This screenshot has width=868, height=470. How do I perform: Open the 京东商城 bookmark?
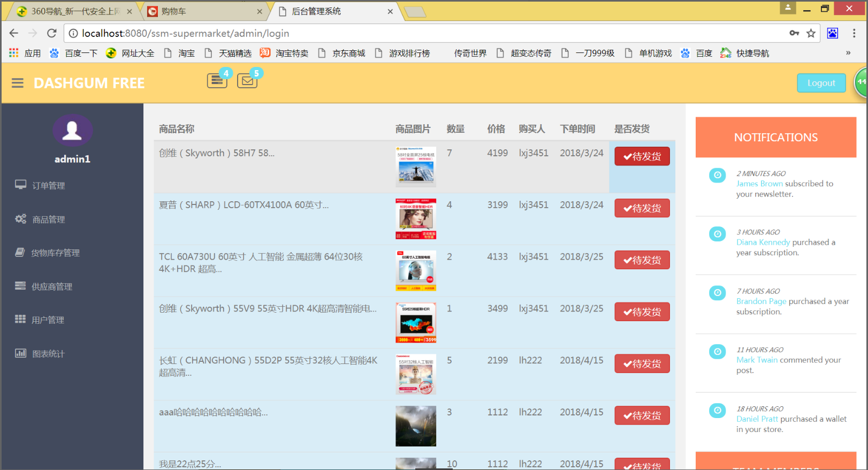(x=341, y=53)
